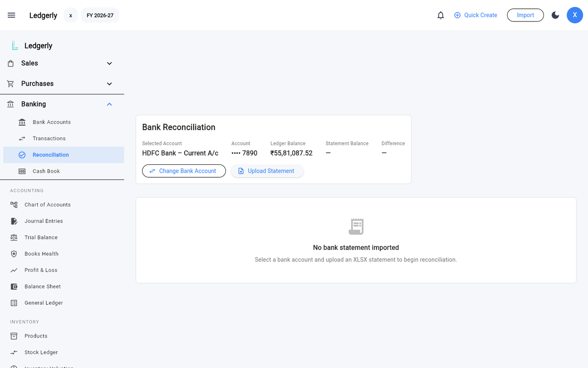The image size is (588, 368).
Task: Click the file icon in Upload Statement
Action: 241,171
